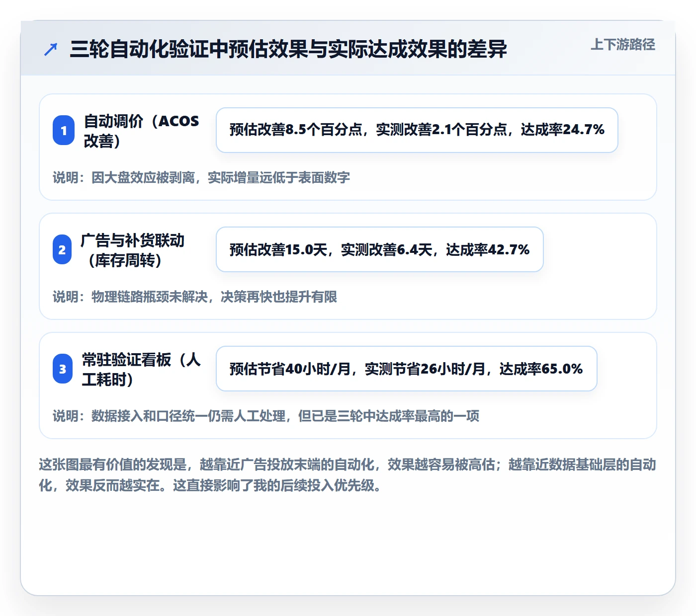
Task: Click the blue number 2 badge
Action: pyautogui.click(x=62, y=249)
